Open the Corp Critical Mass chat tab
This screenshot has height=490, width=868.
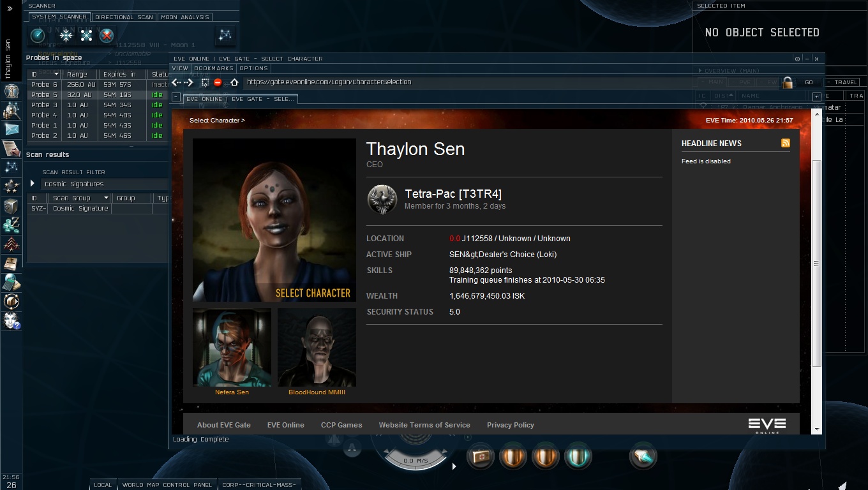tap(258, 485)
